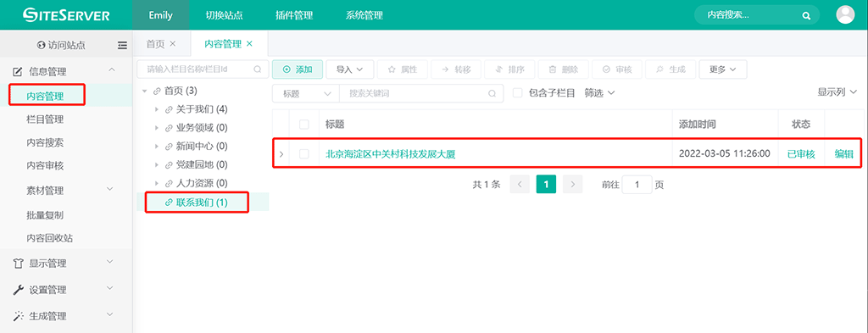Open the 插件管理 top menu
Image resolution: width=868 pixels, height=333 pixels.
(294, 15)
